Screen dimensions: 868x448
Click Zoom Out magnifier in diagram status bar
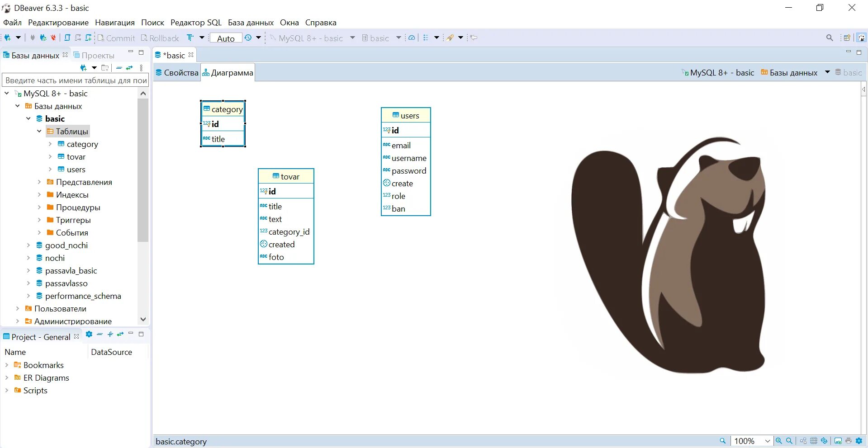(x=789, y=441)
